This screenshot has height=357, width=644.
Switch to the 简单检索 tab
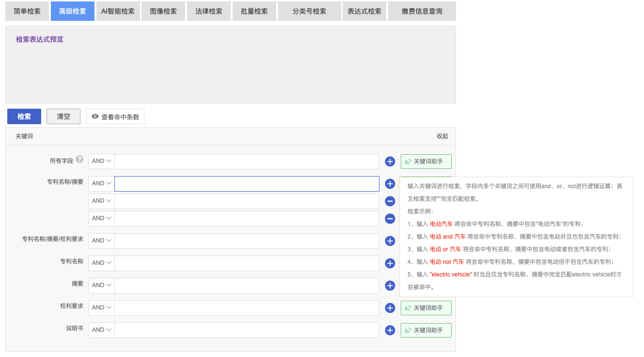coord(27,11)
